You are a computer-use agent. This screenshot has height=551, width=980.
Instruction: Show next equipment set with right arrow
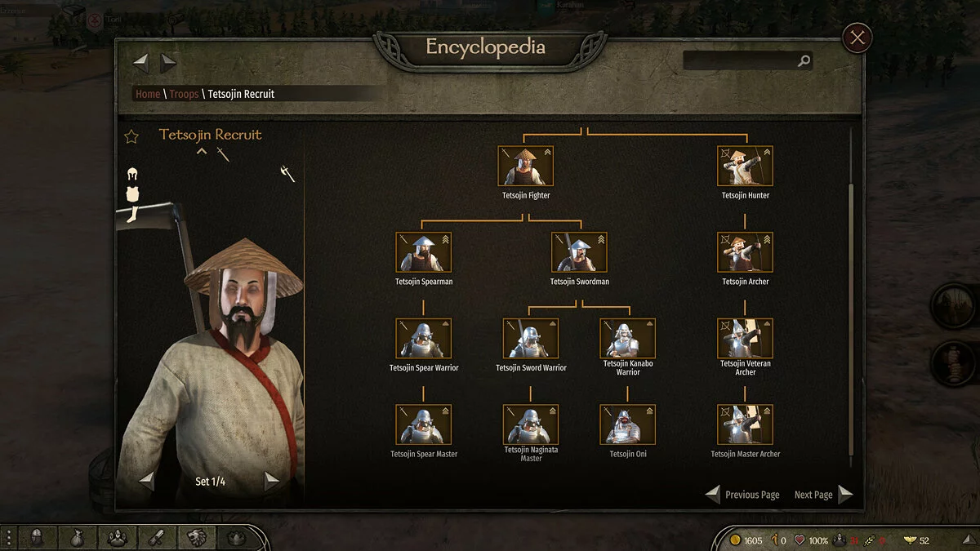pyautogui.click(x=272, y=481)
